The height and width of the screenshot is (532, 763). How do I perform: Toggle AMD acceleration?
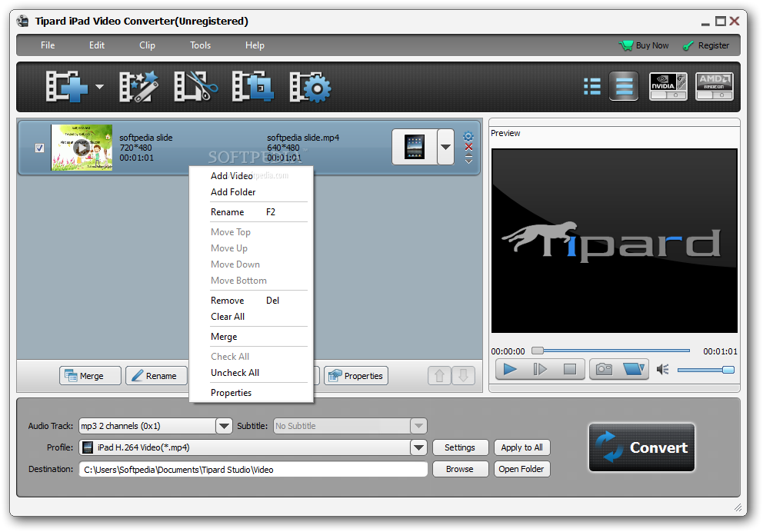[714, 87]
